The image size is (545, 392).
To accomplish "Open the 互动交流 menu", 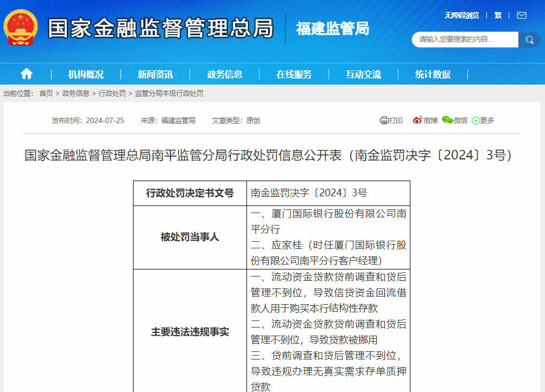I will click(x=363, y=74).
